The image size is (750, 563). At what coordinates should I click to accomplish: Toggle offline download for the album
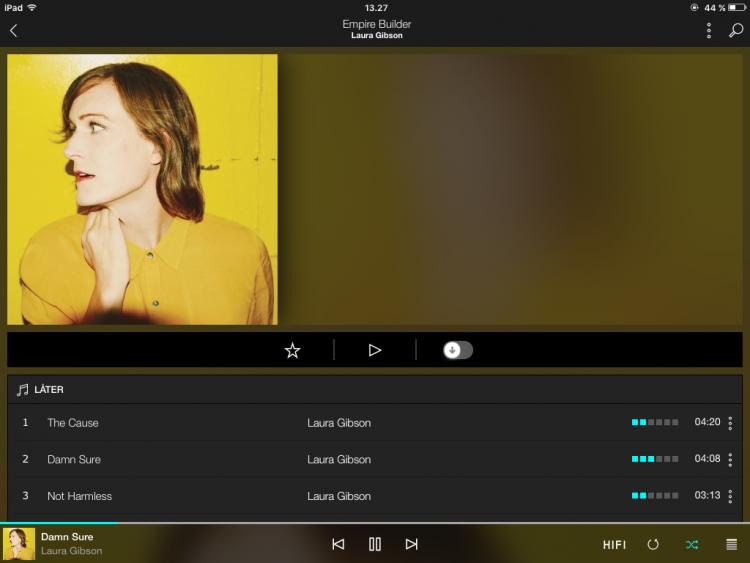(458, 350)
